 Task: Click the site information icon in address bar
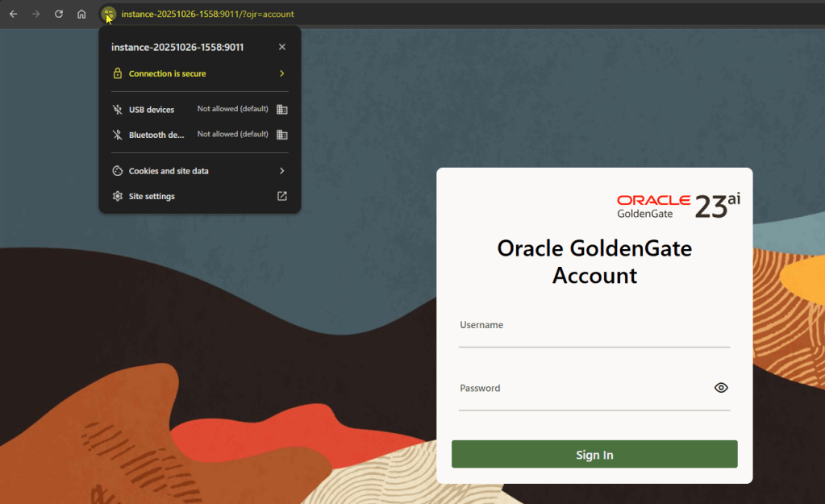[108, 14]
